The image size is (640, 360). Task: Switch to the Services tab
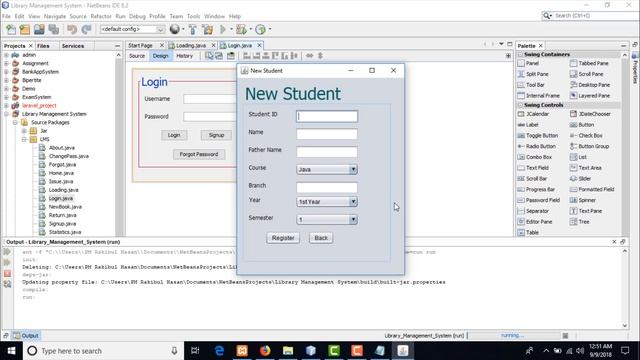73,46
